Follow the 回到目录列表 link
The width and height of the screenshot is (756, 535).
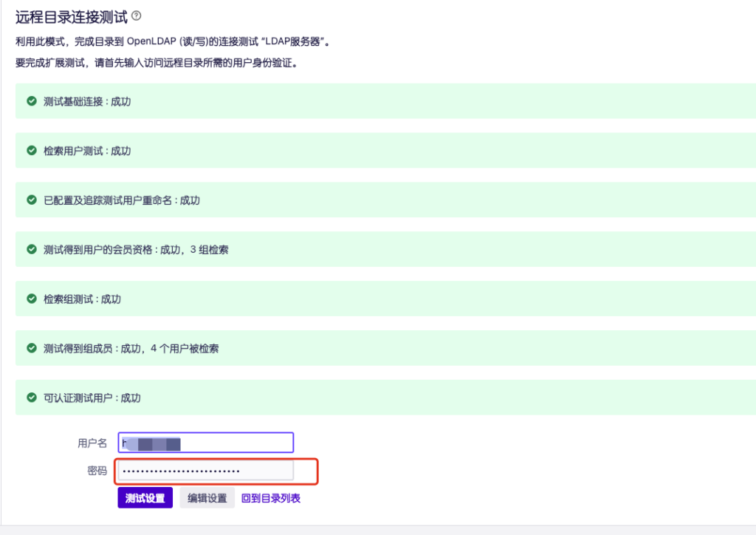click(271, 498)
